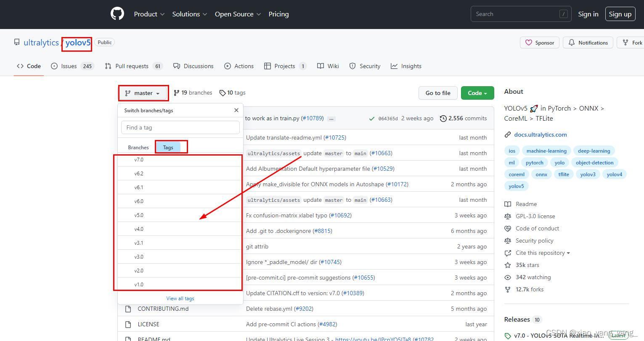Click the object-detection topic tag
Image resolution: width=644 pixels, height=341 pixels.
click(594, 163)
